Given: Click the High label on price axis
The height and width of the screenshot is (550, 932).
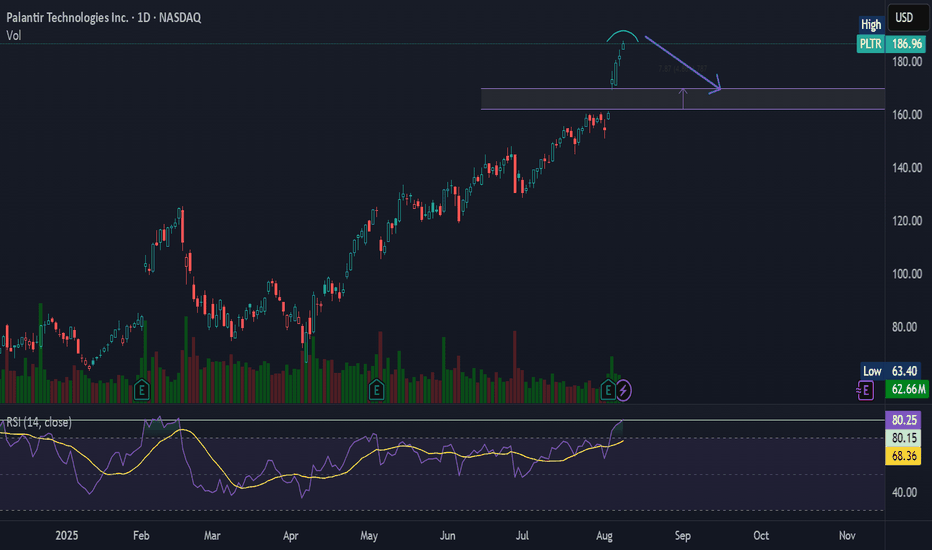Looking at the screenshot, I should 871,24.
